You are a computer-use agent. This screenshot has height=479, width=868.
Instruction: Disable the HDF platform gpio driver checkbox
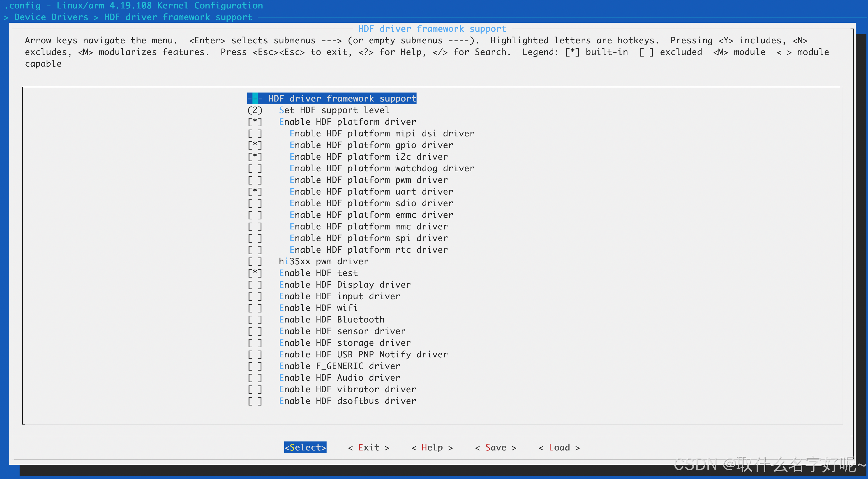[x=255, y=145]
